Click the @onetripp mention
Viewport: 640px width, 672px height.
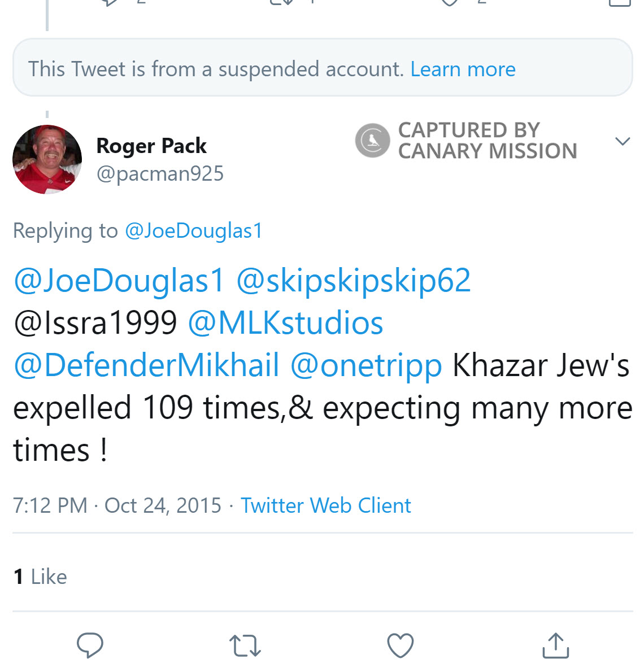(x=366, y=365)
